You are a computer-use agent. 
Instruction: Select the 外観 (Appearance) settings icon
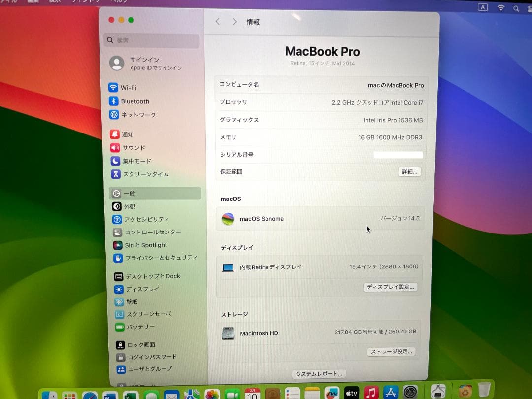coord(127,206)
